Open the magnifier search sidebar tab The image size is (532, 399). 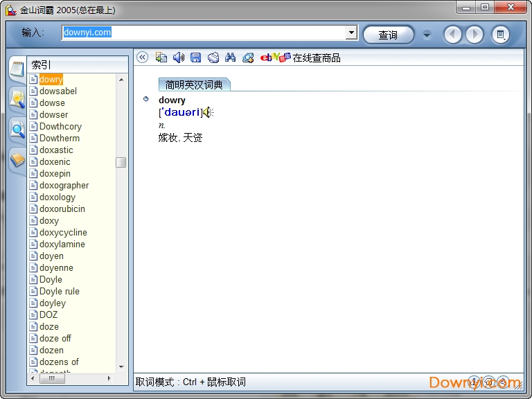tap(17, 129)
